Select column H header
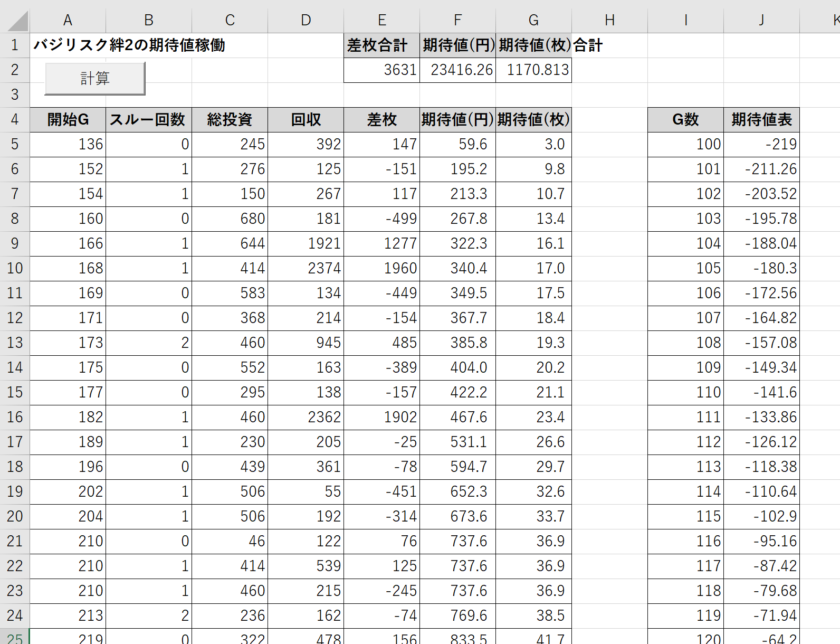 609,20
